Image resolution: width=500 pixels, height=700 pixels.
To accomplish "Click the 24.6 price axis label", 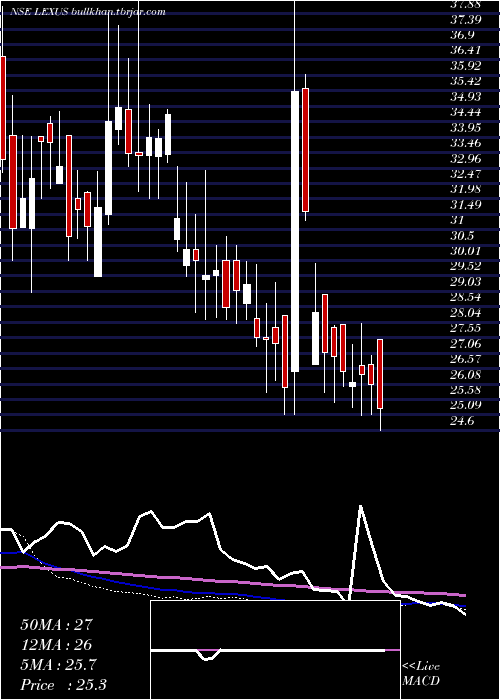I will coord(462,421).
